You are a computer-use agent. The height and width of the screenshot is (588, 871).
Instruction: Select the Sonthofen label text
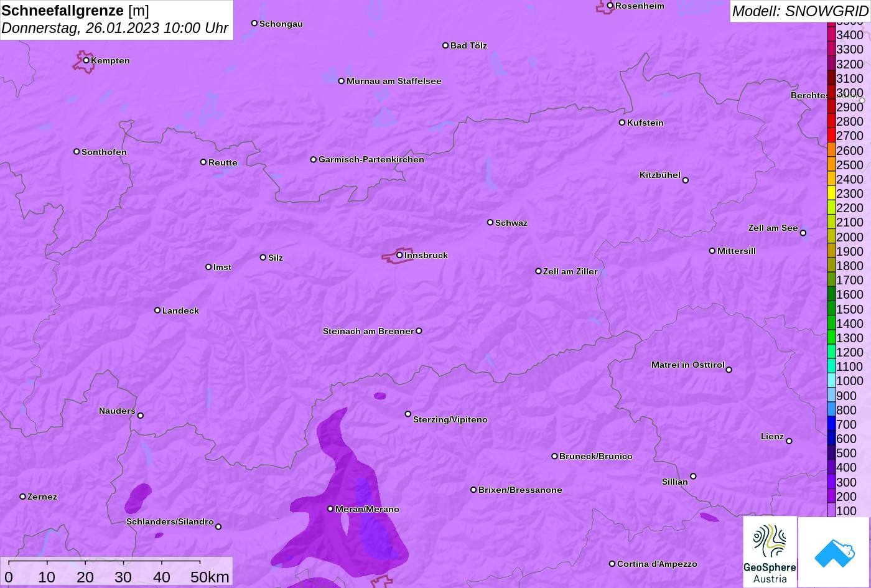(104, 152)
